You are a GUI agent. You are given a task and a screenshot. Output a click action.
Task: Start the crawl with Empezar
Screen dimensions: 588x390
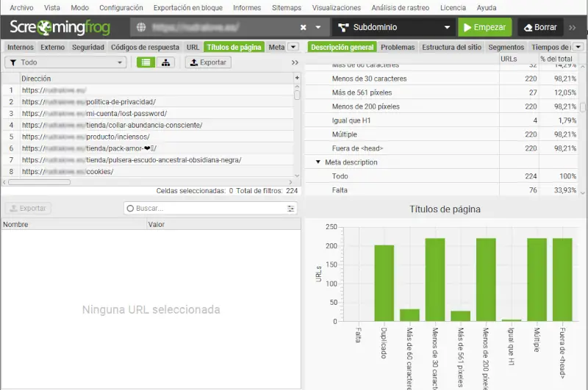pyautogui.click(x=484, y=27)
